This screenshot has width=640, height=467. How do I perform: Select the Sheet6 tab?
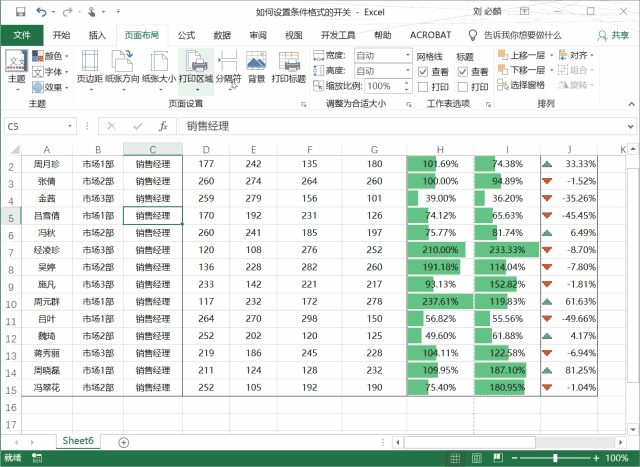[x=78, y=441]
